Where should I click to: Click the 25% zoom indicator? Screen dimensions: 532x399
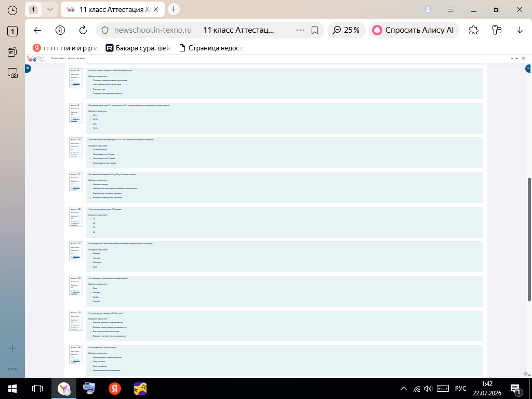click(346, 30)
